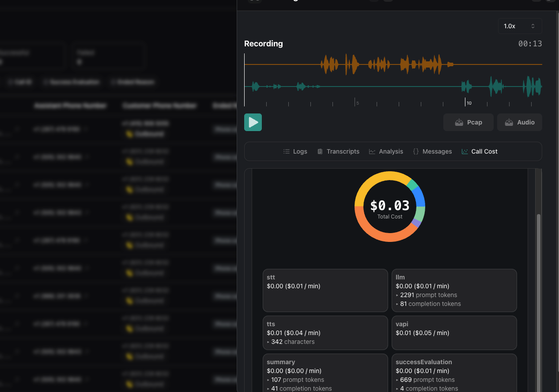559x392 pixels.
Task: Select the vapi cost card title
Action: click(x=402, y=324)
